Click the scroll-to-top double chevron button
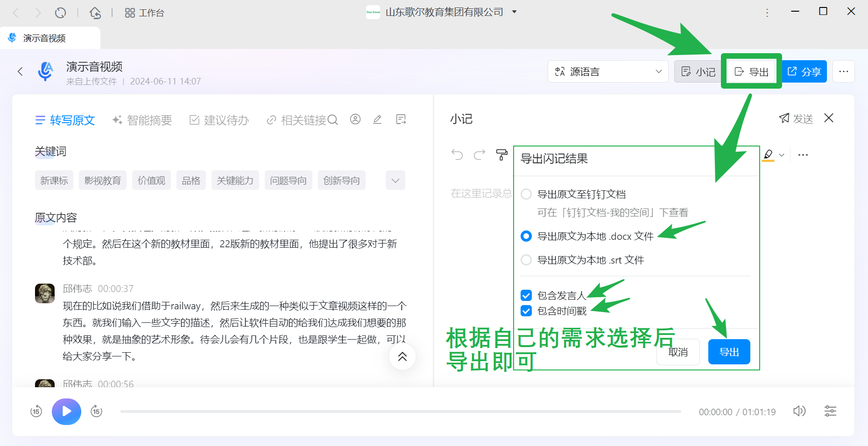Screen dimensions: 868x446 402,356
